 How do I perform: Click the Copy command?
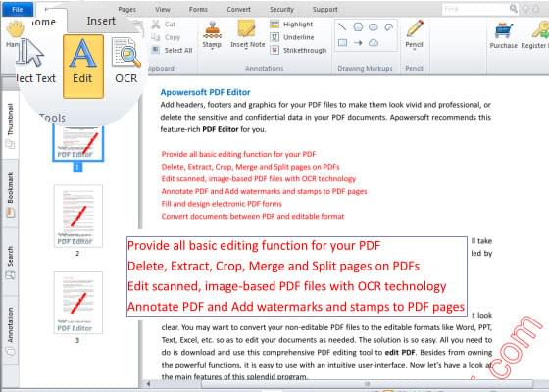(166, 37)
